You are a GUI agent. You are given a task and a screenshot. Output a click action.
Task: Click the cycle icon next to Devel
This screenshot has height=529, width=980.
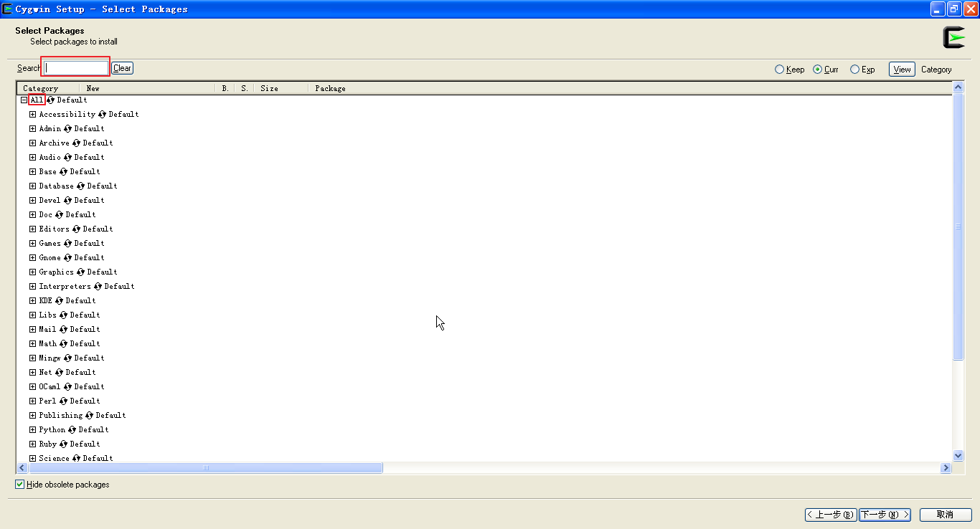[67, 201]
